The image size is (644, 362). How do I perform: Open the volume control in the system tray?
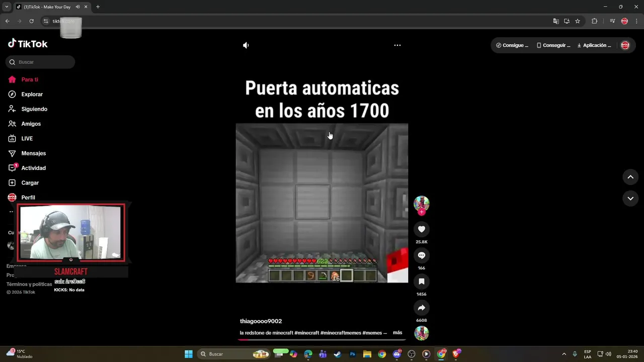[x=608, y=354]
